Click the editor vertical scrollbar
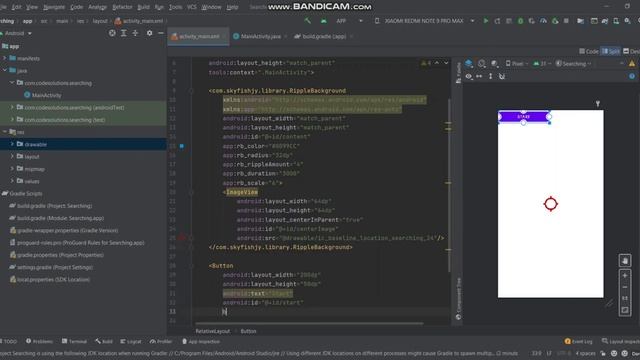 (x=449, y=184)
